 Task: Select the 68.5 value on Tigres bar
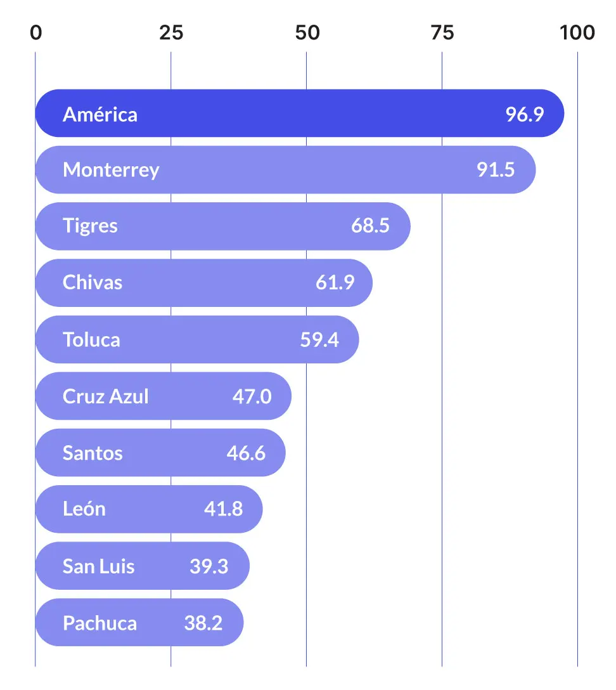[x=371, y=226]
